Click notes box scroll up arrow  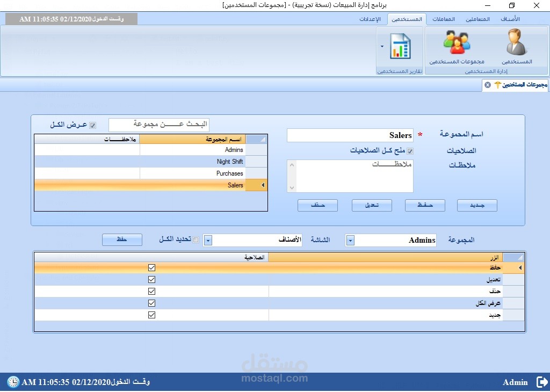[x=292, y=165]
